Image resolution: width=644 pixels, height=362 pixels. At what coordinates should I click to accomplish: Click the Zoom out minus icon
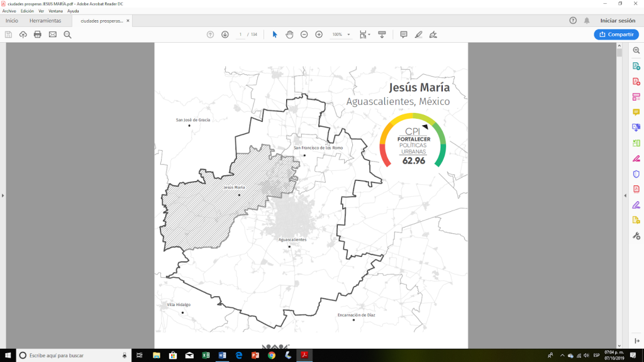coord(304,35)
